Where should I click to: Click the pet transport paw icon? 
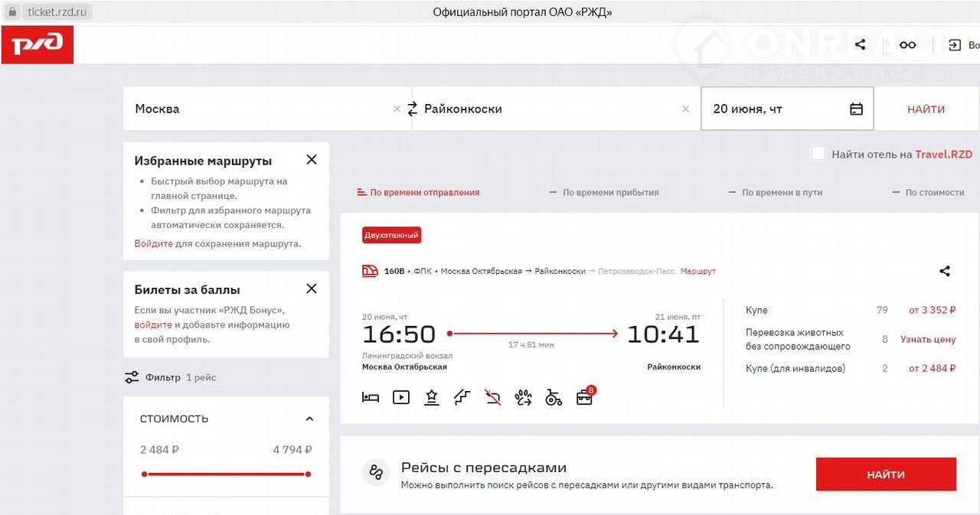pyautogui.click(x=524, y=397)
